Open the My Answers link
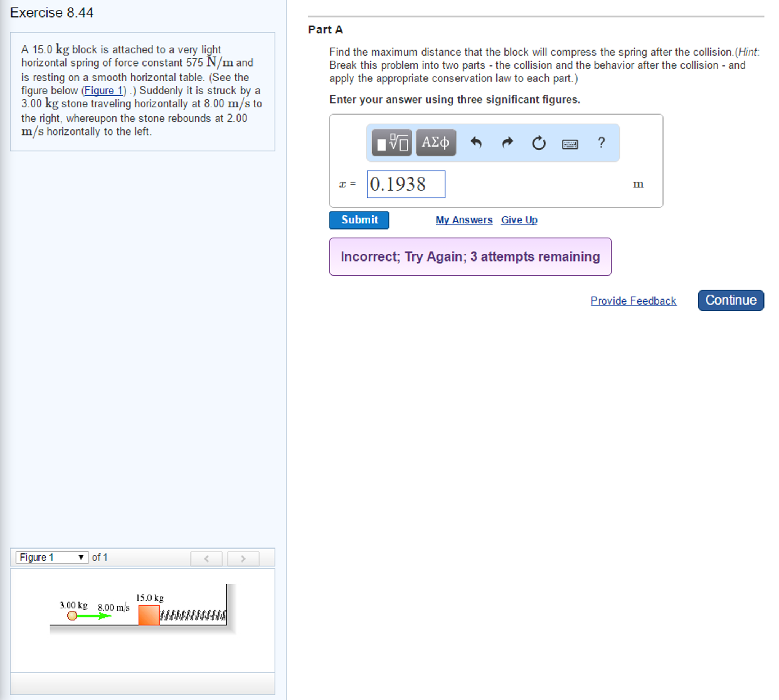779x700 pixels. [x=463, y=220]
